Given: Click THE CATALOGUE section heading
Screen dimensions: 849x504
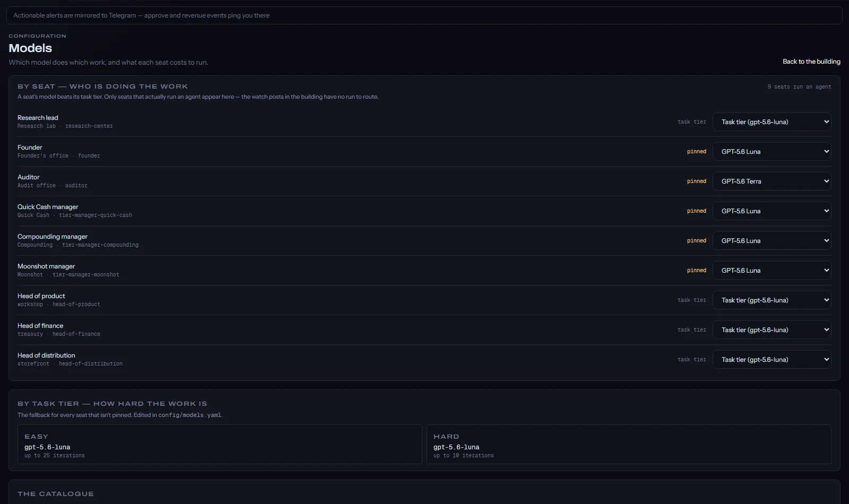Looking at the screenshot, I should 56,494.
